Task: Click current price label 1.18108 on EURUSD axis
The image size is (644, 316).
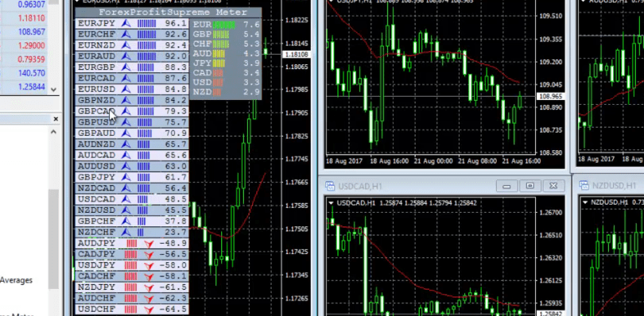Action: [297, 54]
